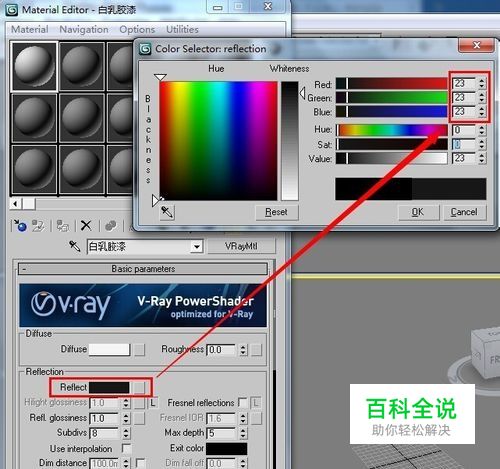This screenshot has width=500, height=469.
Task: Click Value grayscale slider
Action: pyautogui.click(x=392, y=158)
